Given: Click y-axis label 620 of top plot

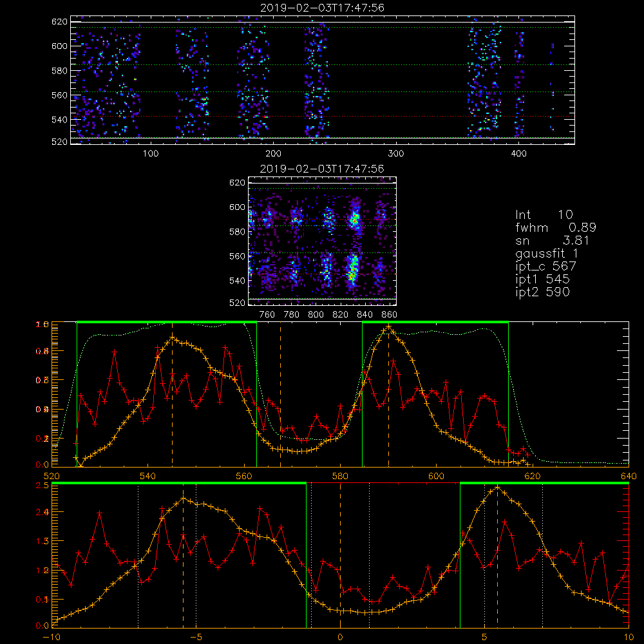Looking at the screenshot, I should (59, 21).
